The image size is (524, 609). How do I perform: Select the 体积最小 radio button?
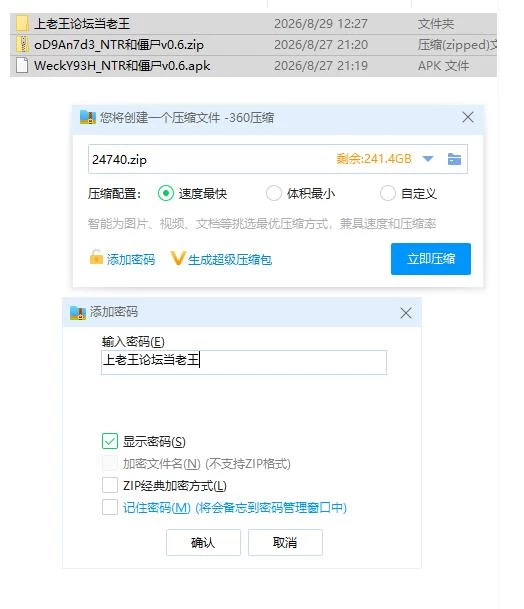[274, 193]
